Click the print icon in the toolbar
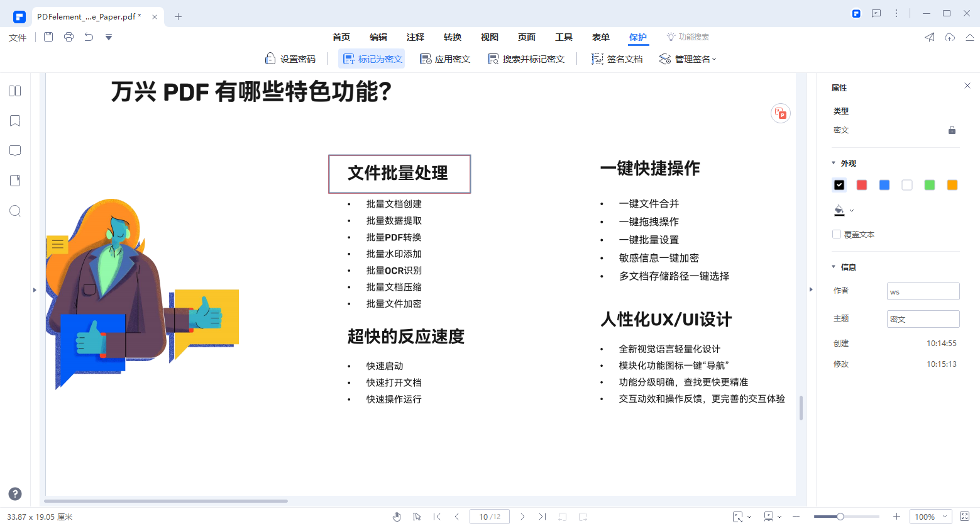This screenshot has width=980, height=526. (x=69, y=37)
